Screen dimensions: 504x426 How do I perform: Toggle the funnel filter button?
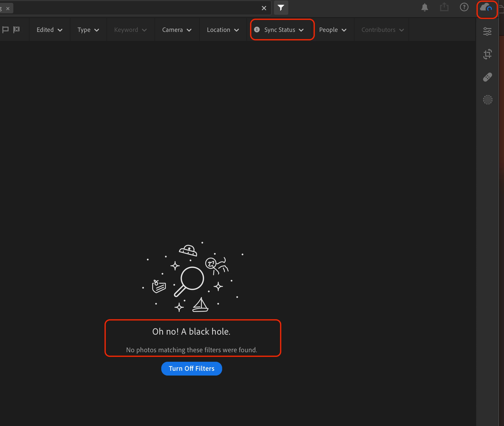click(281, 8)
